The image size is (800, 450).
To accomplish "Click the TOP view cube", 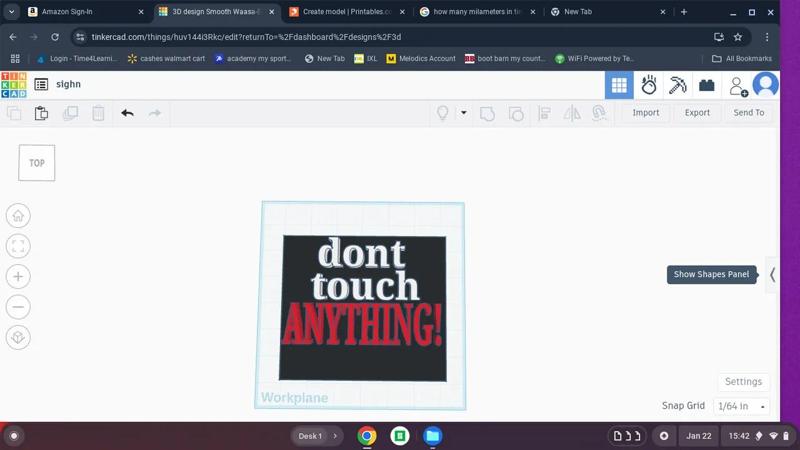I will click(37, 163).
